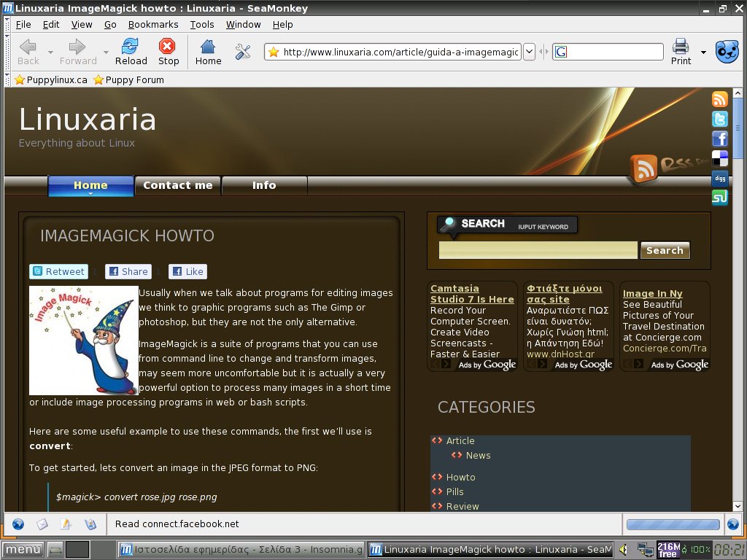The width and height of the screenshot is (747, 560).
Task: Open the Help menu
Action: click(x=282, y=24)
